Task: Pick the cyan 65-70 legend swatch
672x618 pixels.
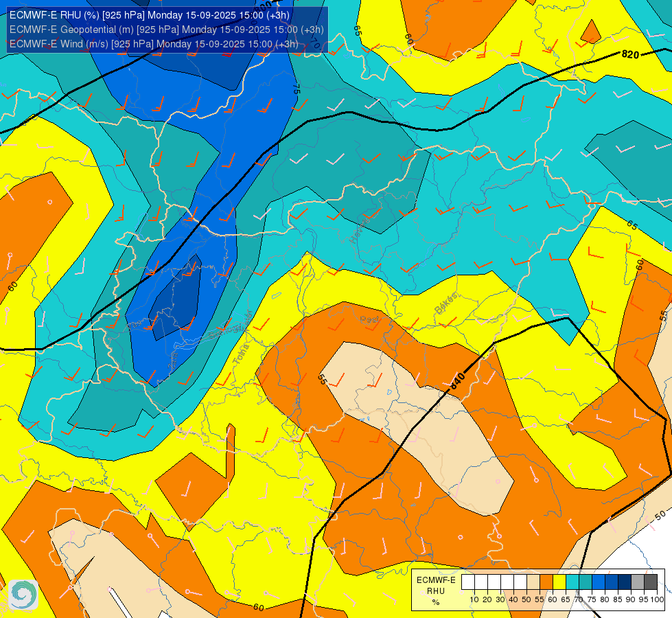Action: 572,582
